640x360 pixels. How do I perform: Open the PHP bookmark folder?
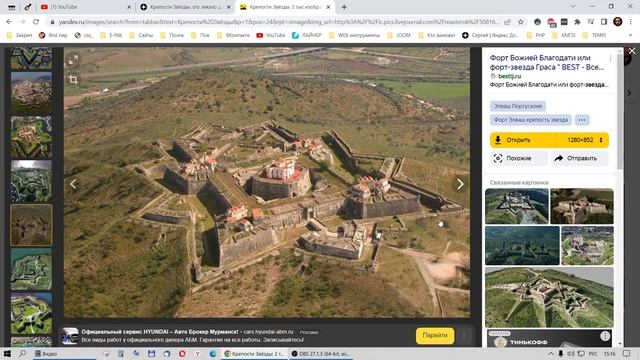(536, 36)
